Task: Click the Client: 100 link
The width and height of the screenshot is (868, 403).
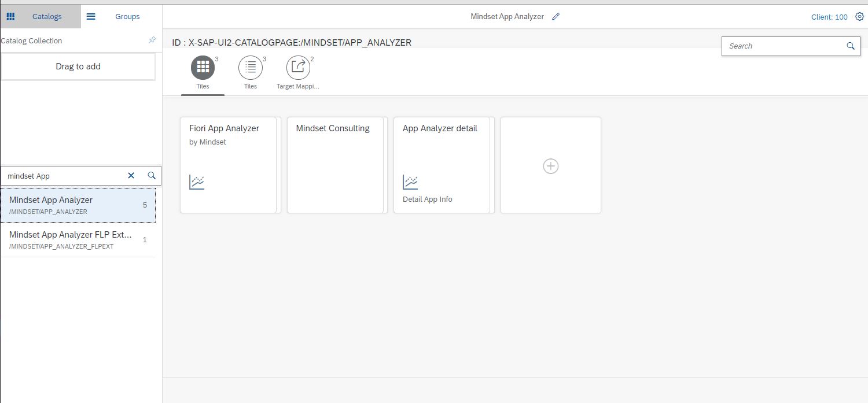Action: 829,17
